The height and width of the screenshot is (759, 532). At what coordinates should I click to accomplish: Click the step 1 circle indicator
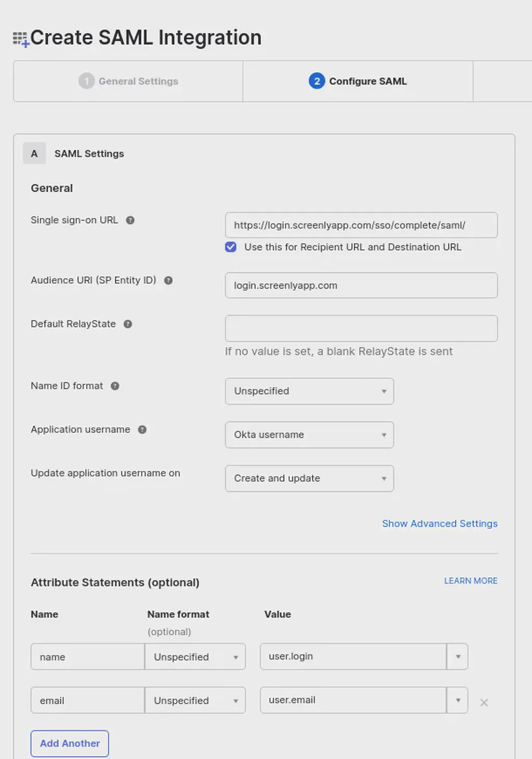86,81
